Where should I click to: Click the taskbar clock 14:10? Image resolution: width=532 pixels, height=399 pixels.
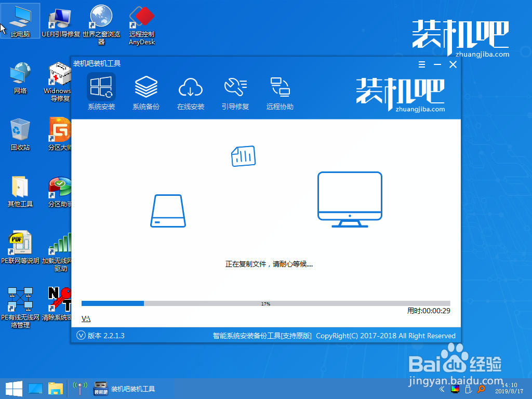tap(509, 388)
